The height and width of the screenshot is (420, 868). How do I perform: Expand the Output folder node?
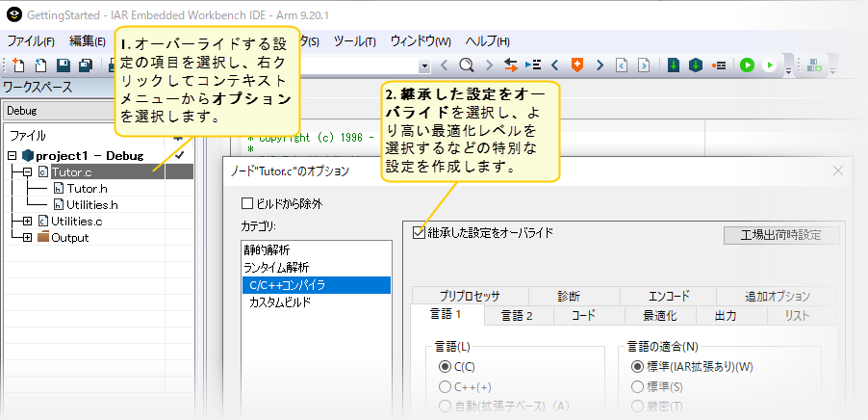pyautogui.click(x=29, y=238)
